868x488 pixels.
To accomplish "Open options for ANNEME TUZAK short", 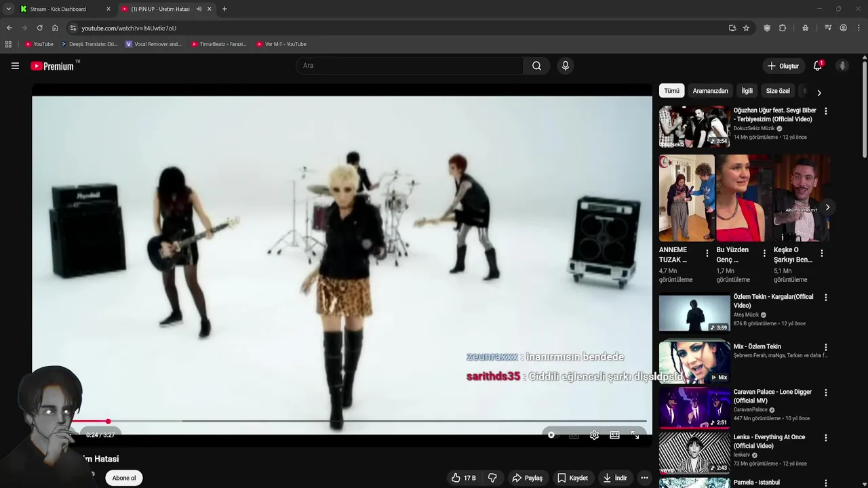I will click(x=707, y=253).
